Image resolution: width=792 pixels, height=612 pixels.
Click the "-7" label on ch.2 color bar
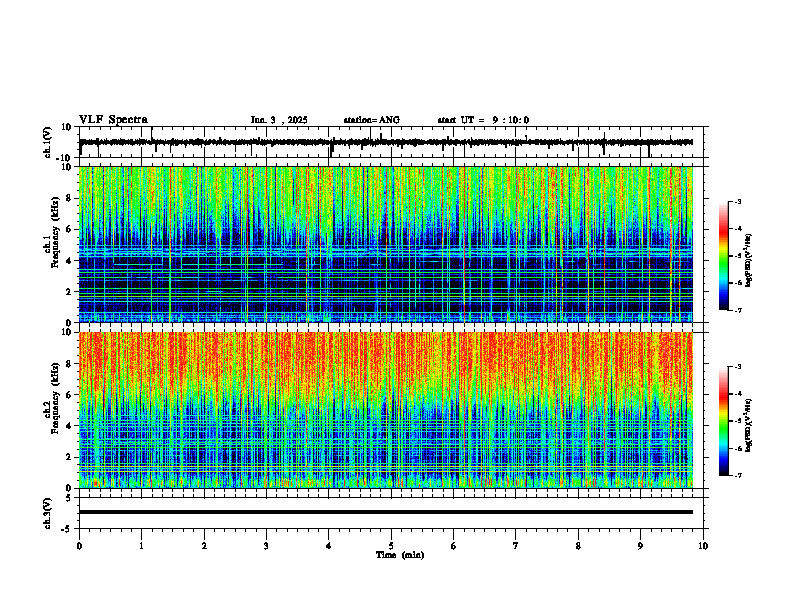coord(737,475)
